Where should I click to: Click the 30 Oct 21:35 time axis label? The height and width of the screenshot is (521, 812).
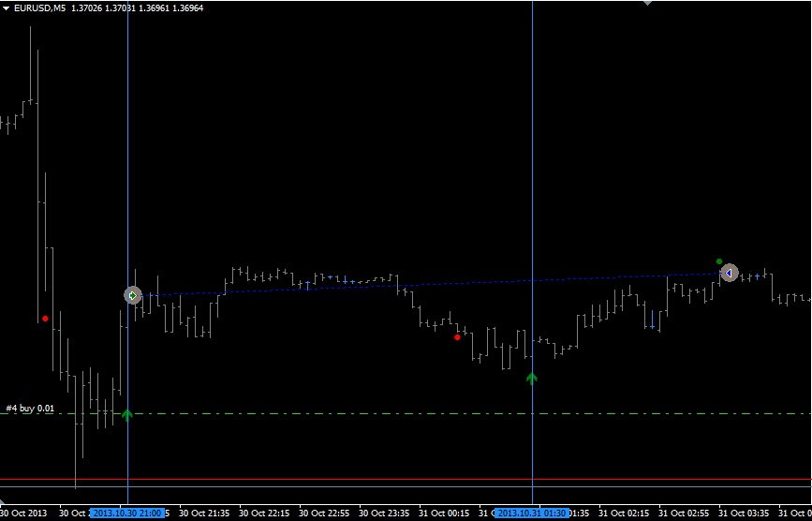(x=204, y=514)
